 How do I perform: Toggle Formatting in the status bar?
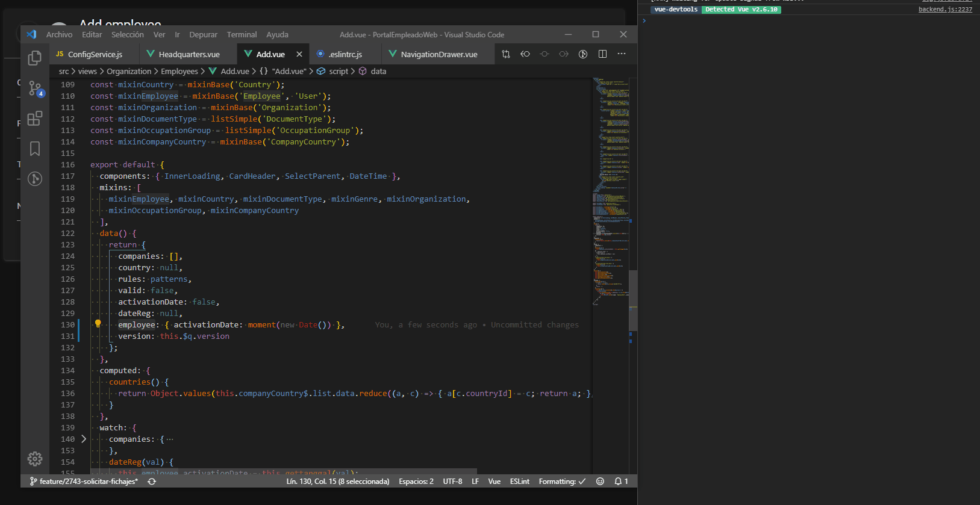click(x=562, y=482)
